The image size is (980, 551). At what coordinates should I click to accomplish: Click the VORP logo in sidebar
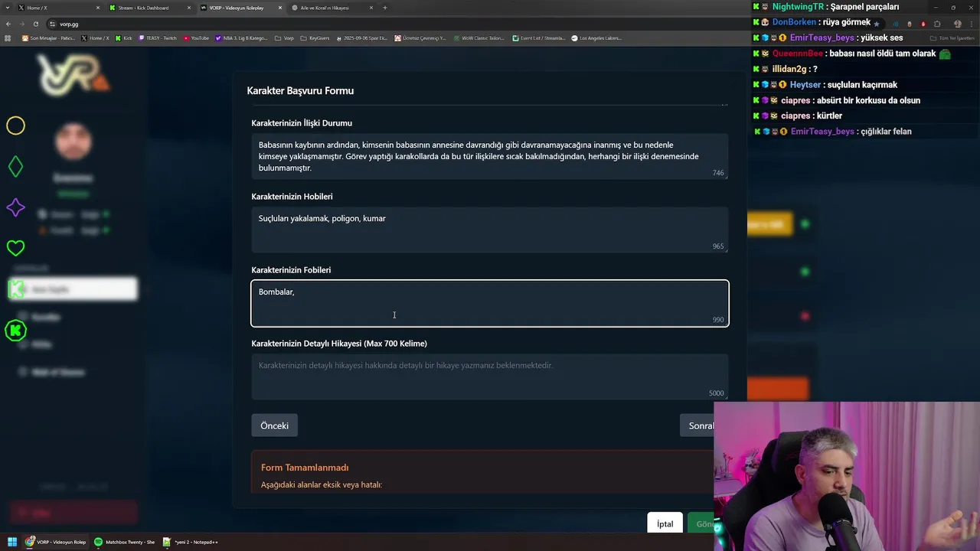(73, 76)
